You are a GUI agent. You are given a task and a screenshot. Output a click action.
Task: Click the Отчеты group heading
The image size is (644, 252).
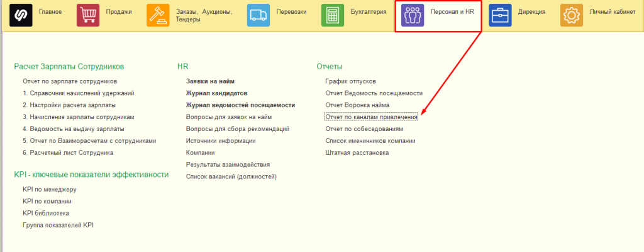tap(330, 66)
